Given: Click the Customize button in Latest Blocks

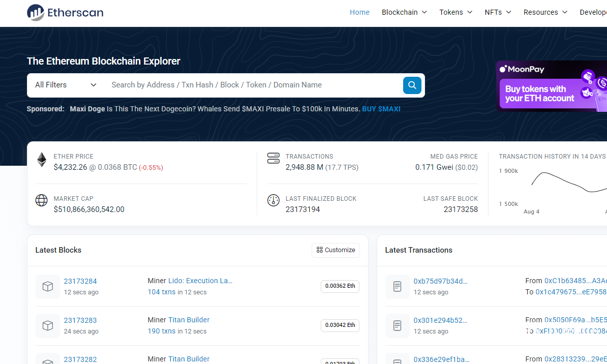Looking at the screenshot, I should click(336, 250).
